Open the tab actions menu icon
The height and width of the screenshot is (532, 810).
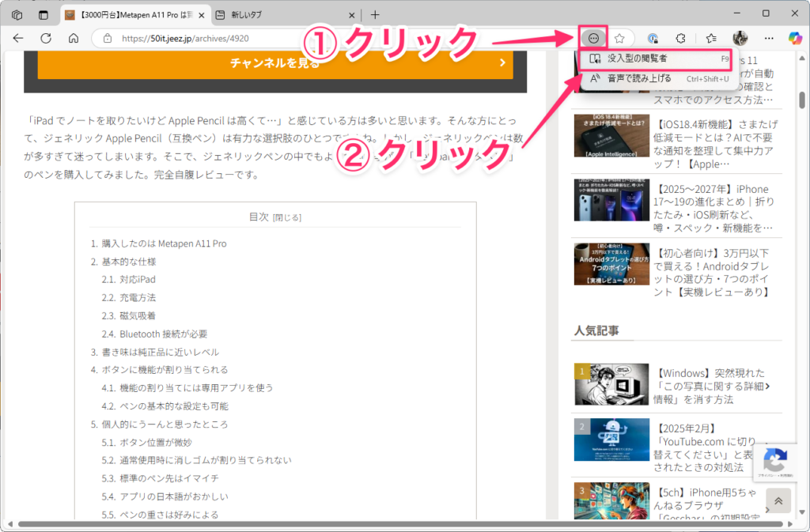[44, 15]
